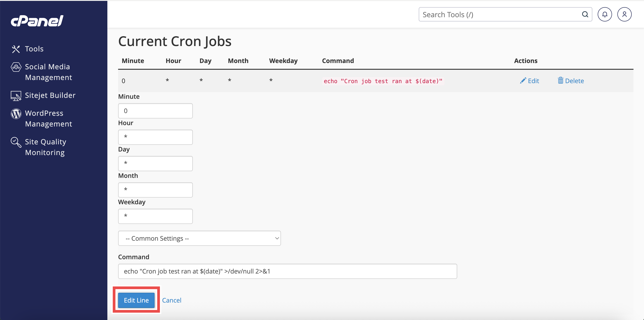Delete the cron job via the trash icon link
644x320 pixels.
pos(571,81)
